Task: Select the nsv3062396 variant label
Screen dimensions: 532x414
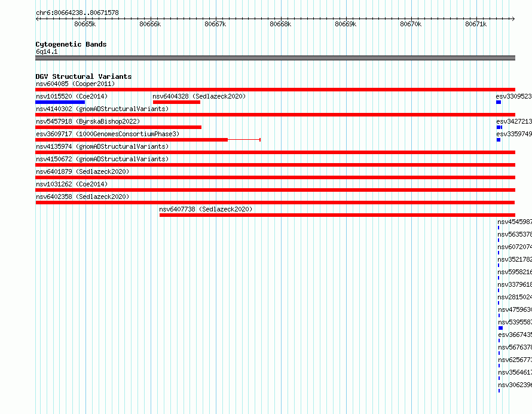Action: tap(515, 385)
